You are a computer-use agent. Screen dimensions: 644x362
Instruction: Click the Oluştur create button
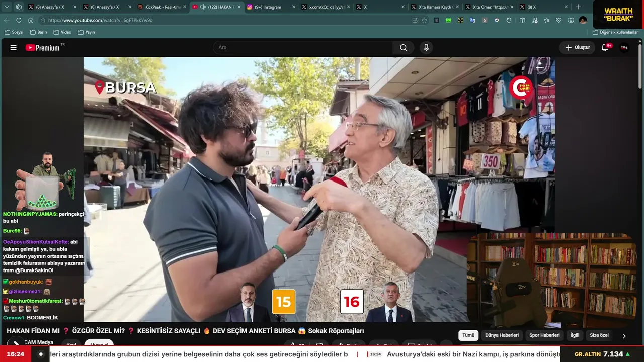click(577, 48)
